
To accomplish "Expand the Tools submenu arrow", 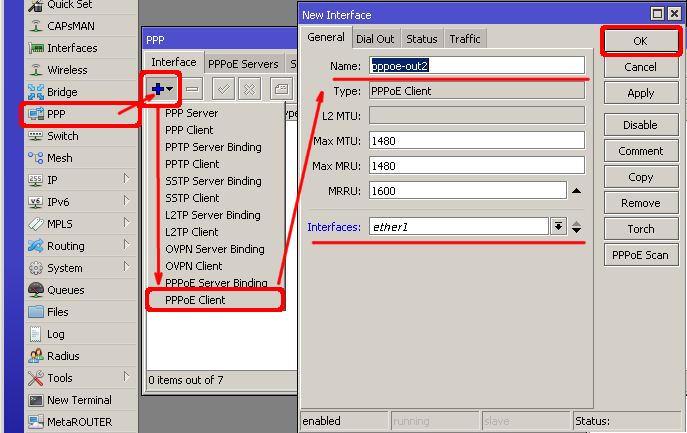I will (x=127, y=378).
